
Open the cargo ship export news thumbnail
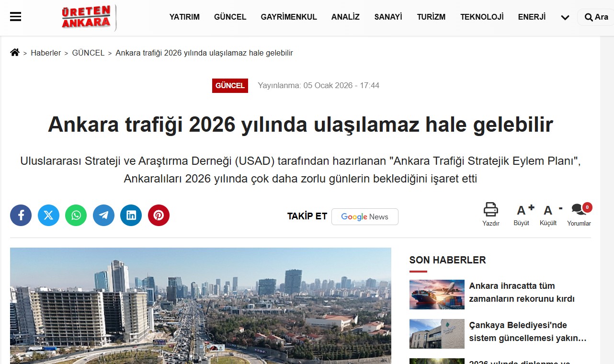437,294
